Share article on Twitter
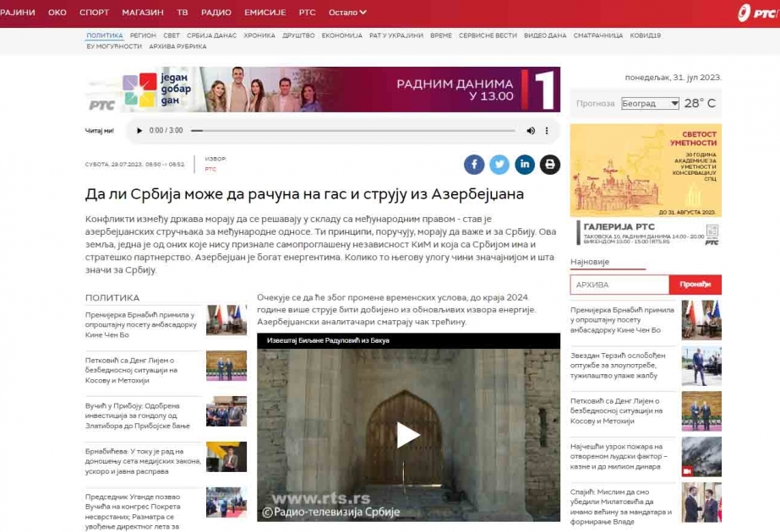Screen dimensions: 780x532 [499, 165]
